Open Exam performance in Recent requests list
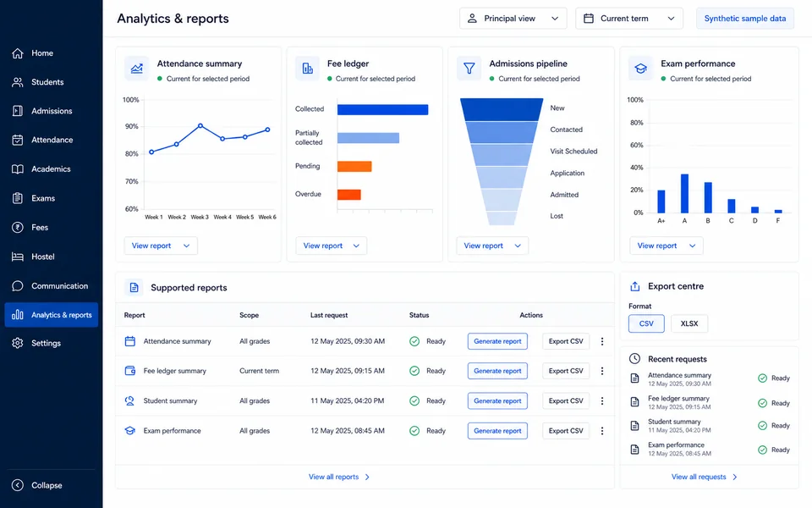 [710, 449]
